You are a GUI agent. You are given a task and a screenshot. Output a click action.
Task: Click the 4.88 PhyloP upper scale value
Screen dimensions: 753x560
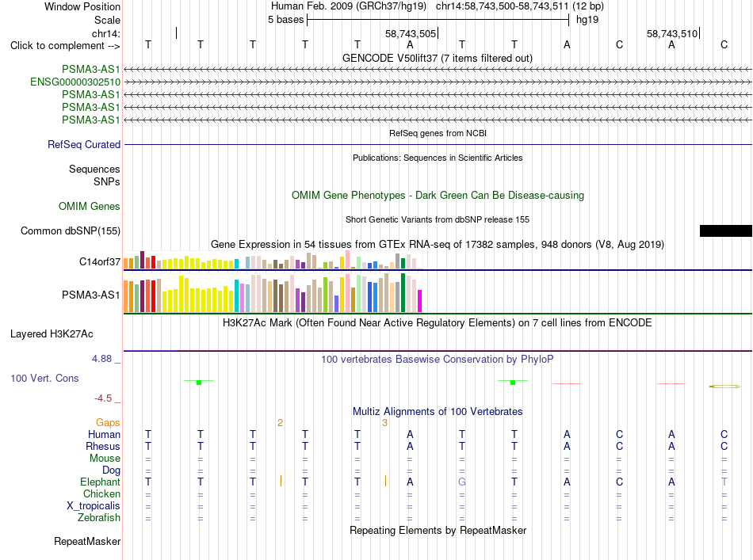point(101,359)
